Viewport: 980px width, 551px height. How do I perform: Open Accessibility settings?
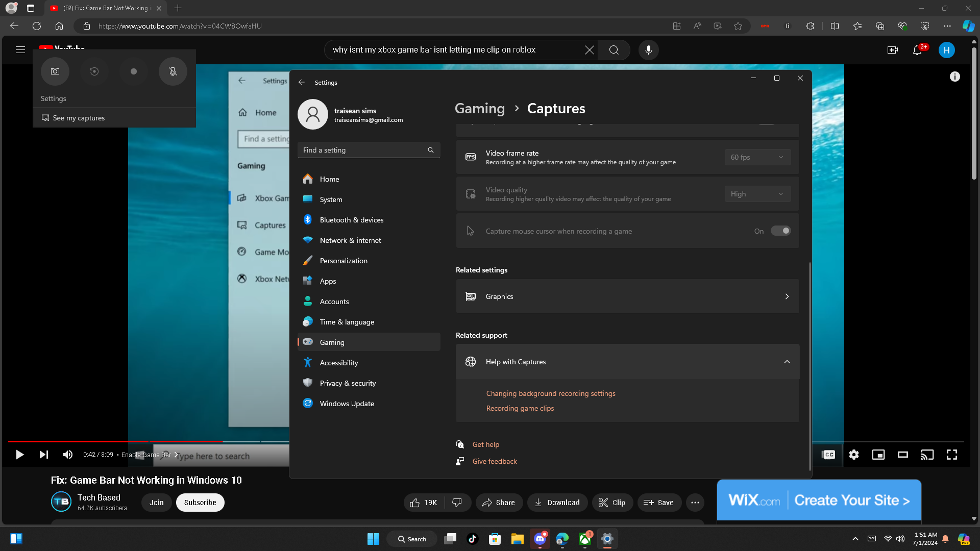(x=369, y=363)
